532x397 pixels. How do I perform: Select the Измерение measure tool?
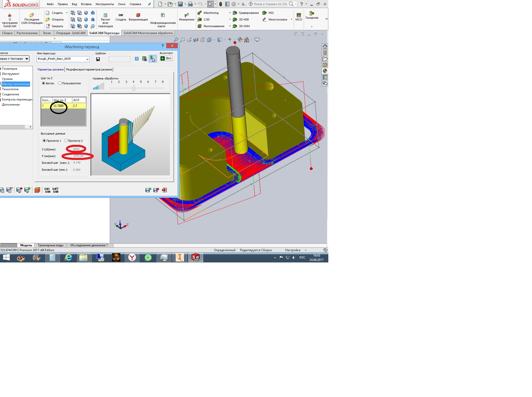click(x=186, y=15)
